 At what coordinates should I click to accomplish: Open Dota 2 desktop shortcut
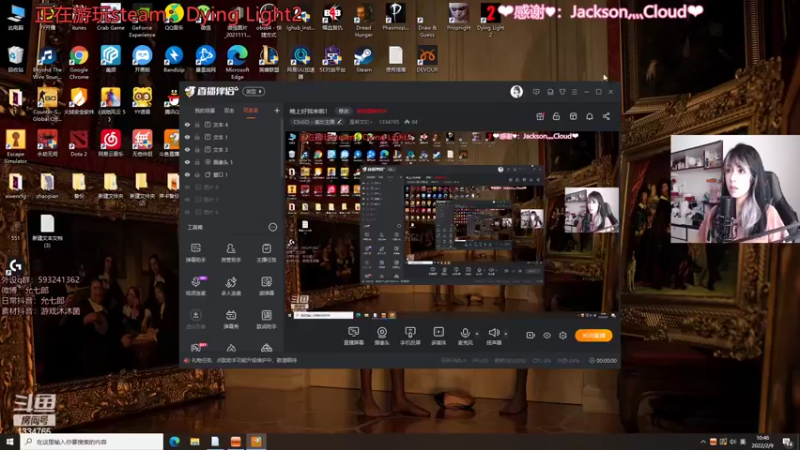point(79,143)
